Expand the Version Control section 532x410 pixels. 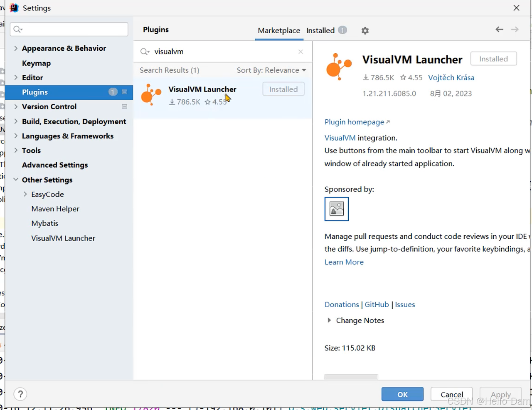point(16,106)
